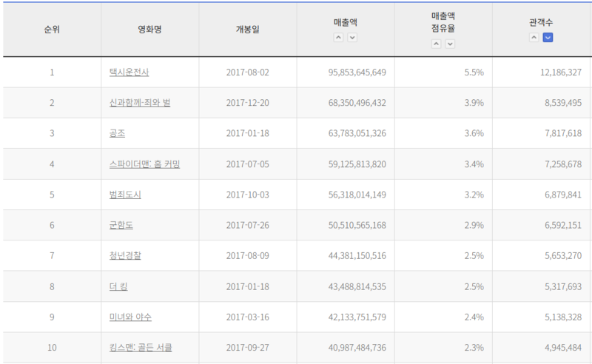This screenshot has width=592, height=364.
Task: Open movie link 미녀와 야수
Action: pyautogui.click(x=130, y=317)
